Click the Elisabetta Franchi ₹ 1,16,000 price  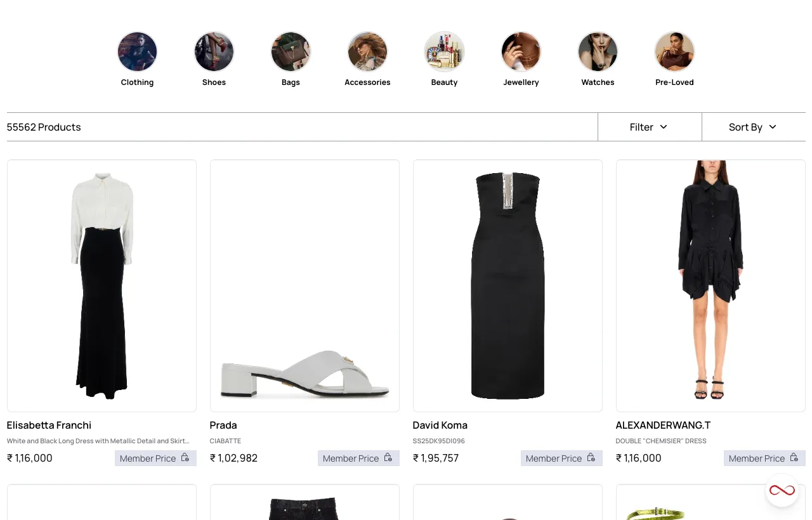[30, 458]
